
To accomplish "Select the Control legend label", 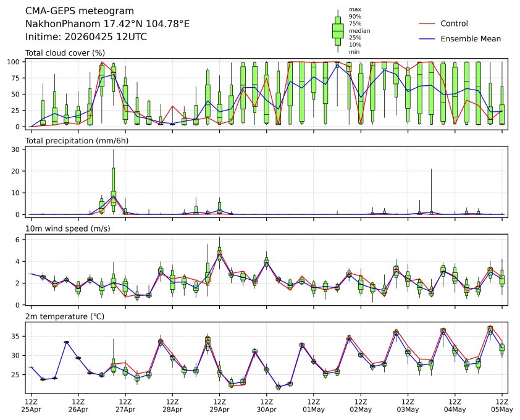I will (454, 23).
